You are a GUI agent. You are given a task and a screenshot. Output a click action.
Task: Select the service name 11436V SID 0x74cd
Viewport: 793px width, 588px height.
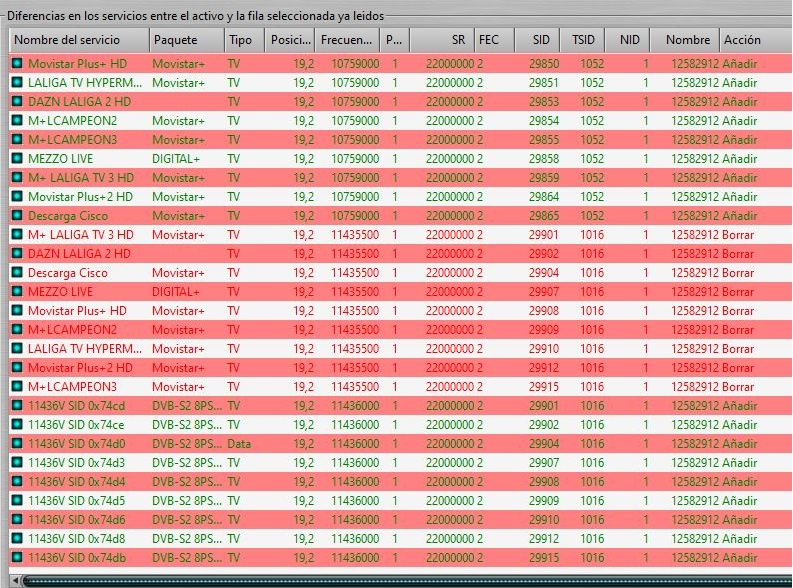click(x=76, y=405)
